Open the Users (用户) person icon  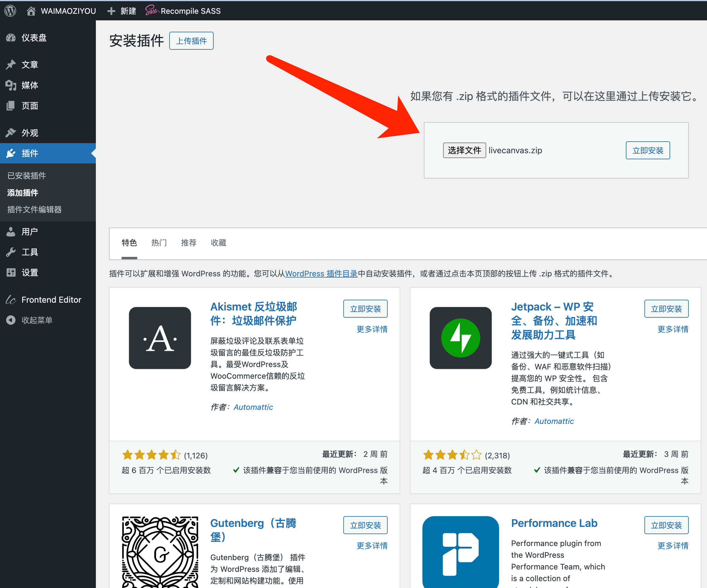point(11,232)
